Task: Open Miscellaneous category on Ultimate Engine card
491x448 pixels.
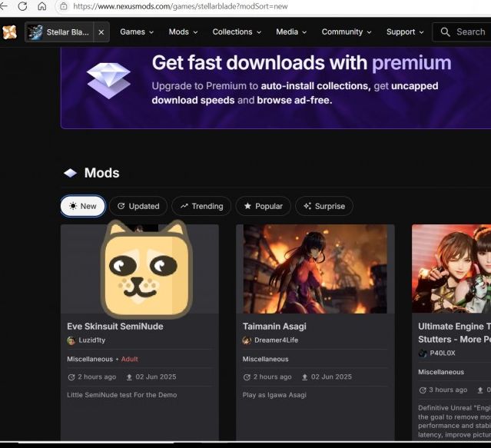Action: click(441, 372)
